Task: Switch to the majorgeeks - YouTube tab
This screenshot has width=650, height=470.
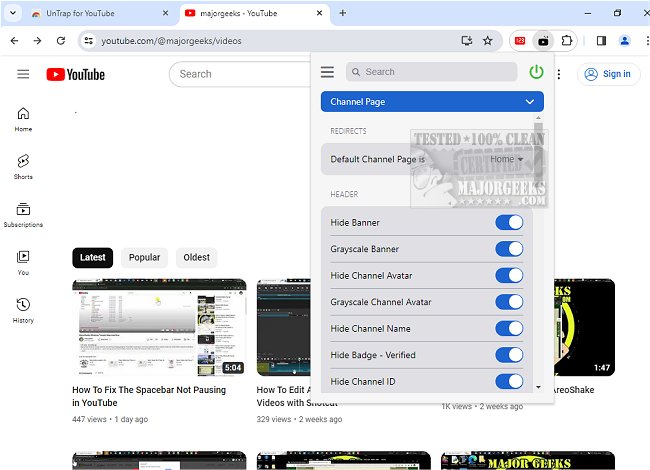Action: pyautogui.click(x=255, y=13)
